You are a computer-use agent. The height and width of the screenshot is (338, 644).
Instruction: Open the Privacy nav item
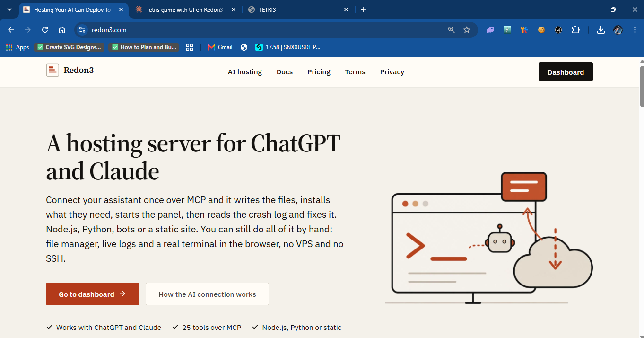[x=392, y=72]
